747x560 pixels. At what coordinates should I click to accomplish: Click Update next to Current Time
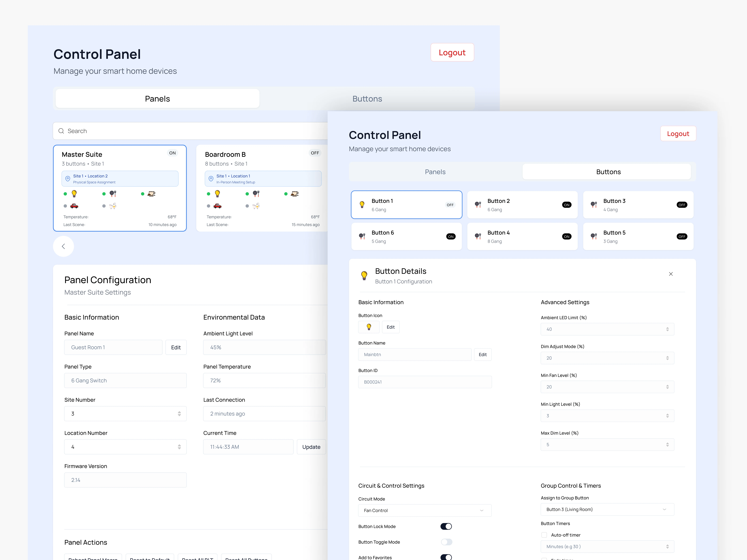(x=311, y=447)
